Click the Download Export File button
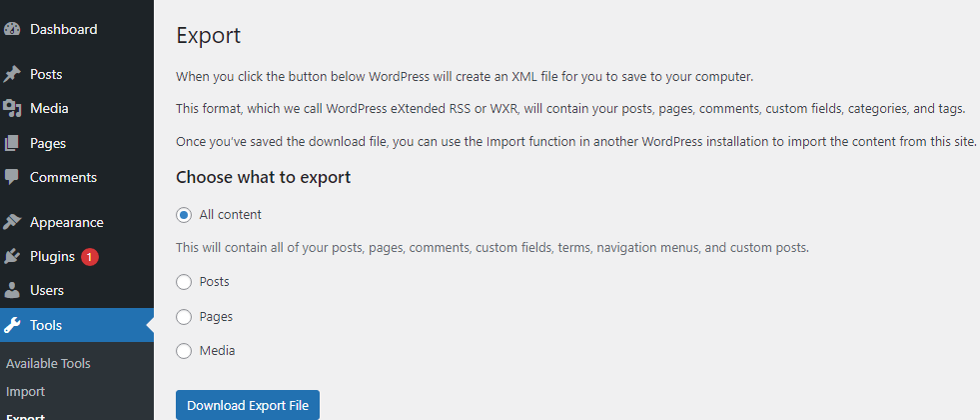 pos(248,405)
